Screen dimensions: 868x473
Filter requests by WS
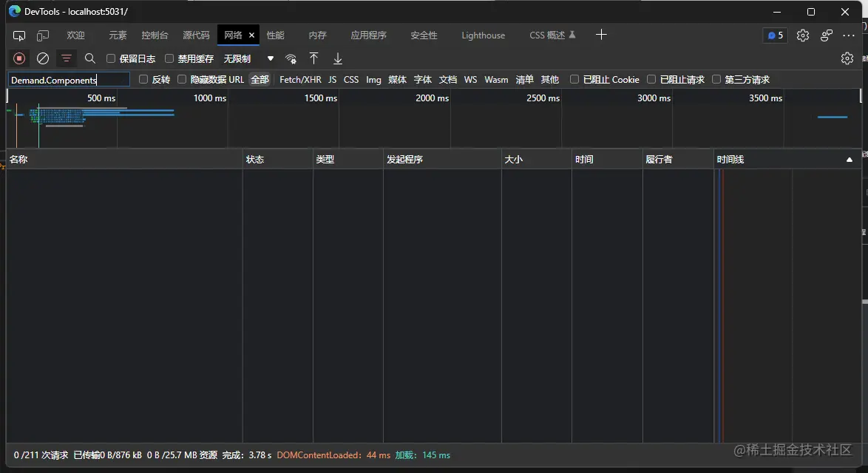470,80
